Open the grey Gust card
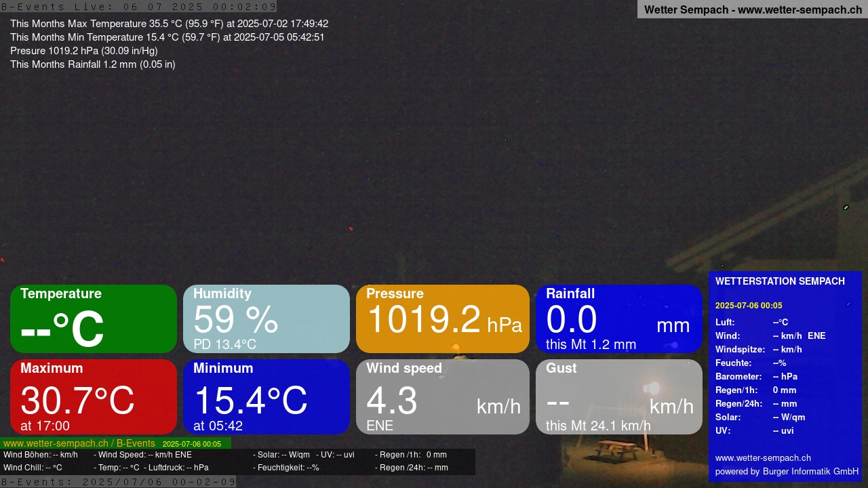This screenshot has width=868, height=488. pyautogui.click(x=619, y=396)
